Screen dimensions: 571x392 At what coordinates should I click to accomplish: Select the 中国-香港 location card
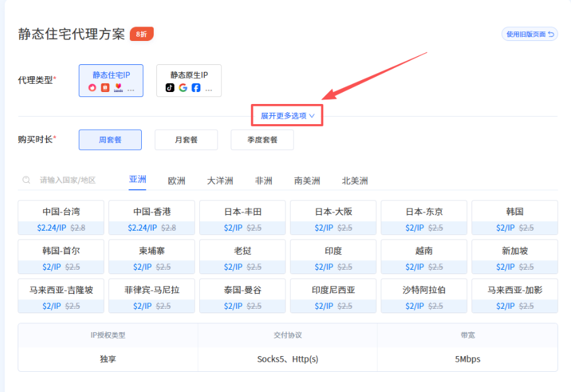click(152, 217)
